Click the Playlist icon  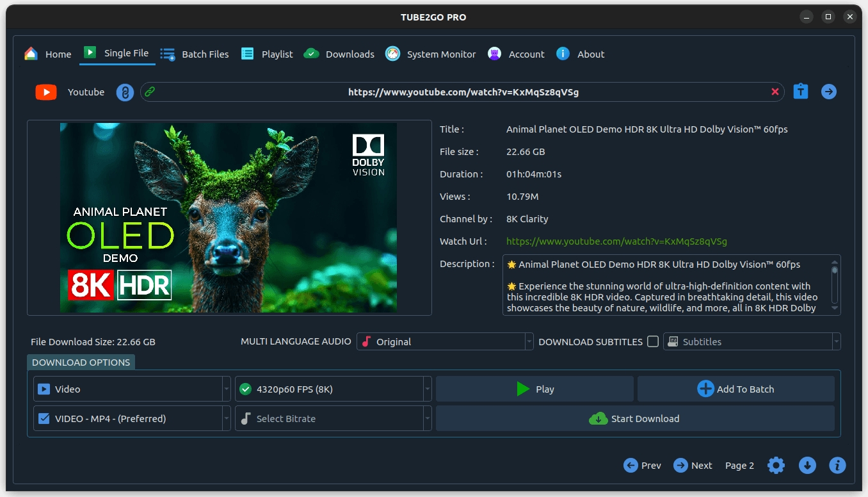click(x=247, y=54)
